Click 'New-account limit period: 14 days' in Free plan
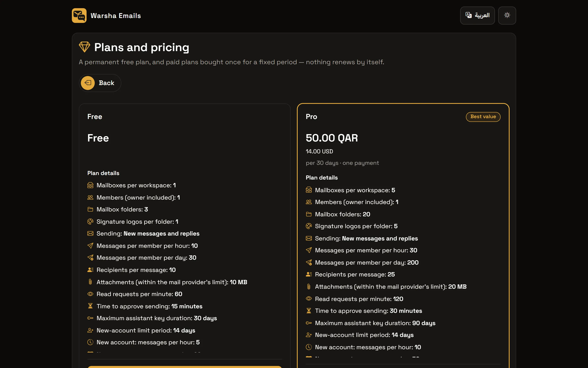 point(146,331)
